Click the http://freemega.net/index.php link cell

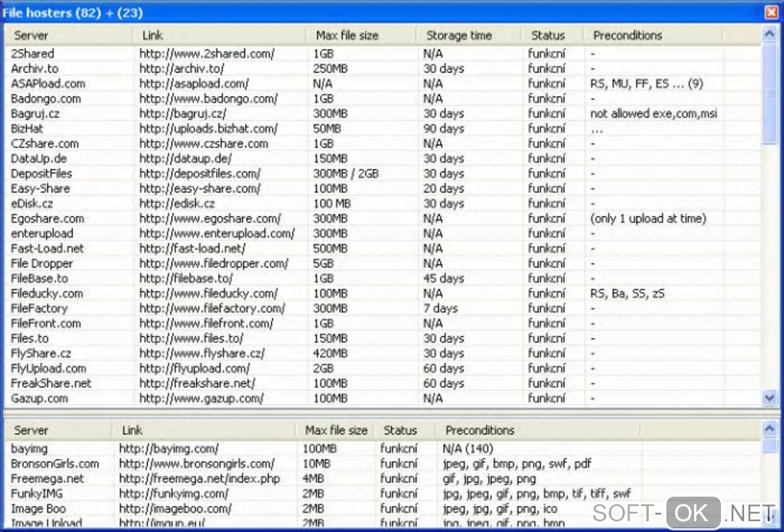pyautogui.click(x=200, y=478)
